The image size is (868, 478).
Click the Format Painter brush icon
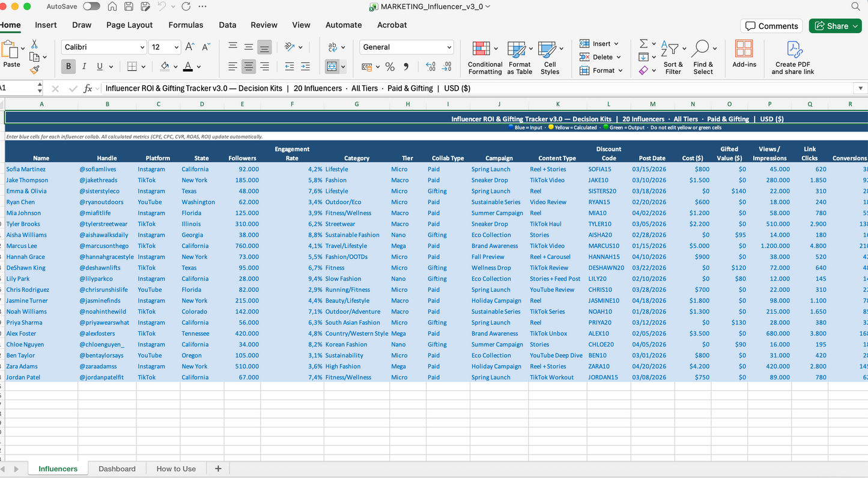coord(34,70)
